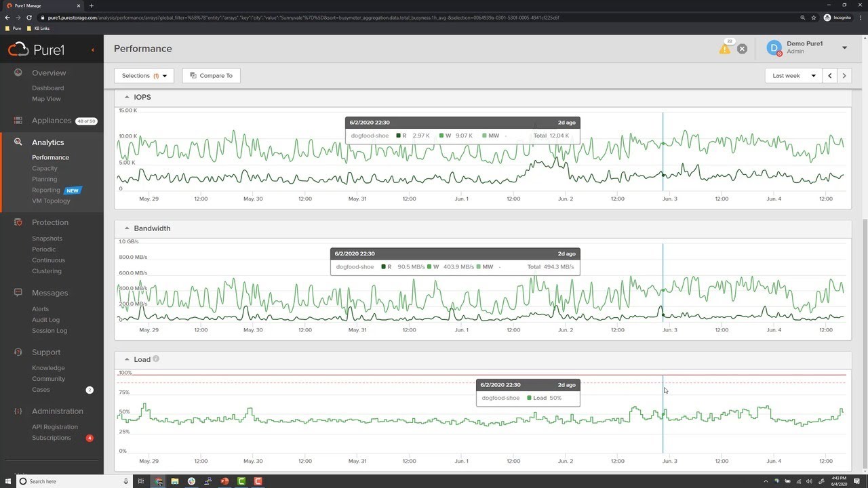Open the Pure bookmarks folder
868x488 pixels.
14,28
